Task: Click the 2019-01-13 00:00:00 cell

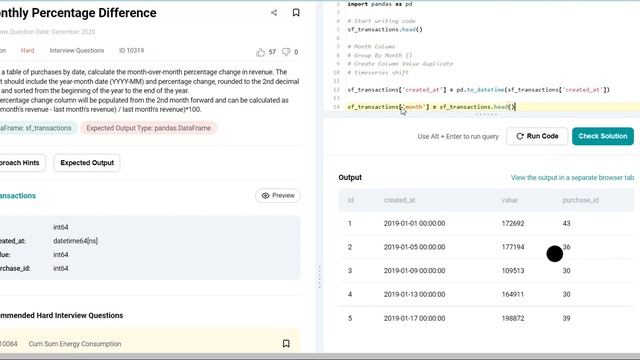Action: (x=414, y=294)
